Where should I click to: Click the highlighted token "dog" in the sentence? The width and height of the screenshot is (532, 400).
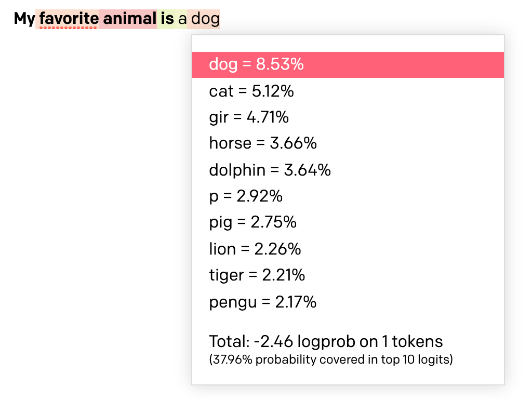click(x=205, y=19)
